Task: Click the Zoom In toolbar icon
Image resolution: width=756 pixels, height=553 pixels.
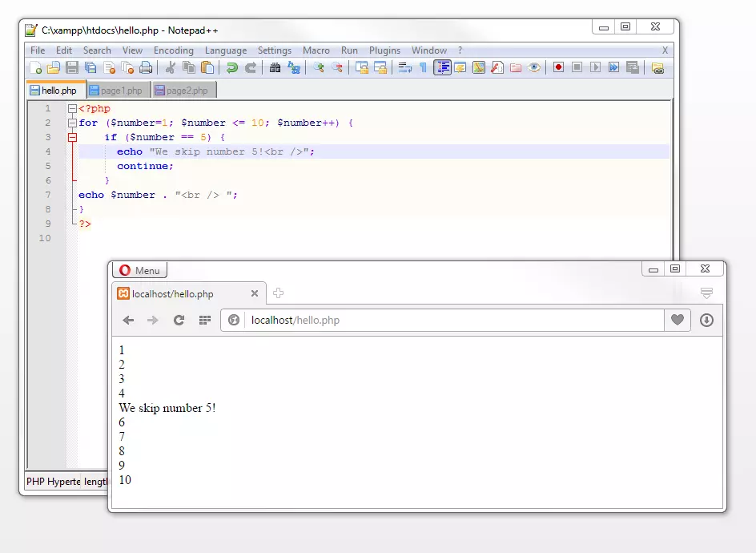Action: 318,68
